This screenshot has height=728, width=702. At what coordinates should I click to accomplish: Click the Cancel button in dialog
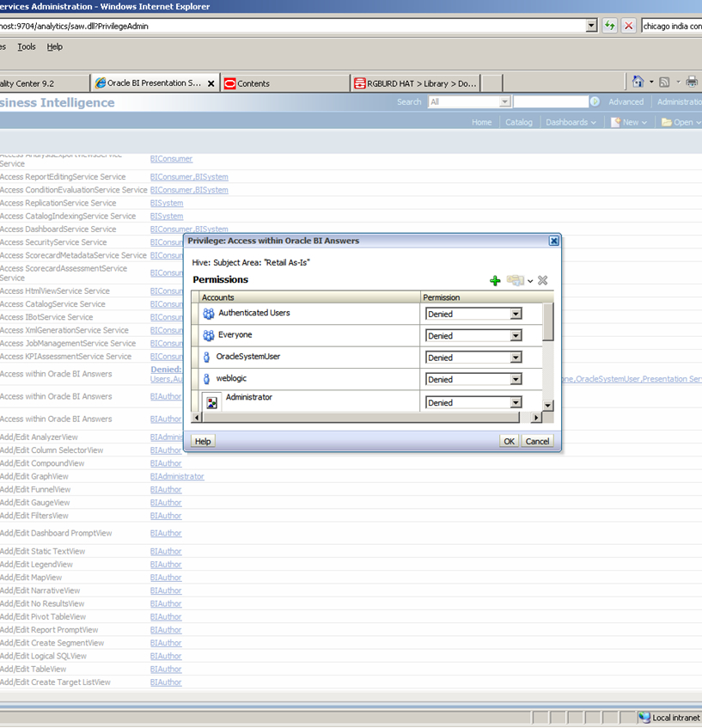pyautogui.click(x=537, y=441)
